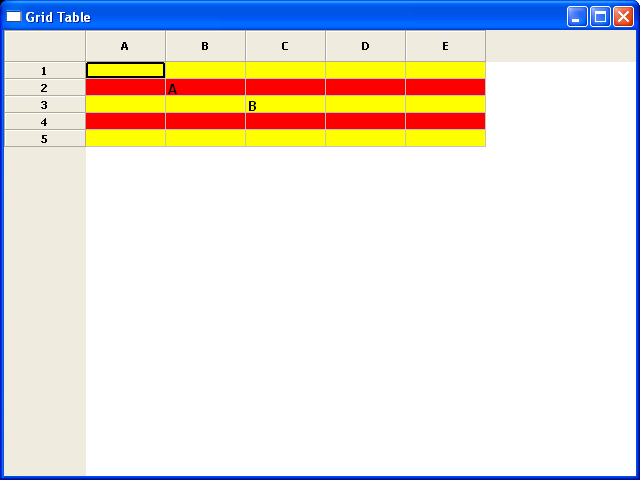640x480 pixels.
Task: Click the Grid Table window title icon
Action: [14, 16]
